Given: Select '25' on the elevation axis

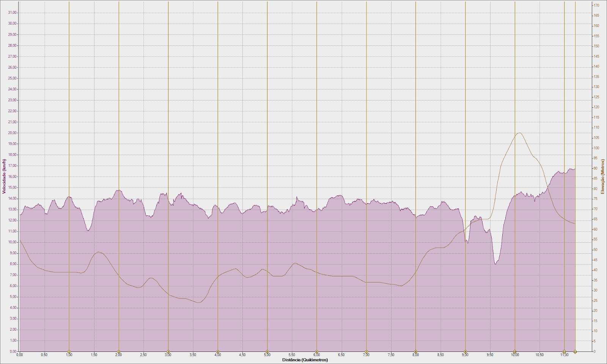Looking at the screenshot, I should (x=596, y=301).
